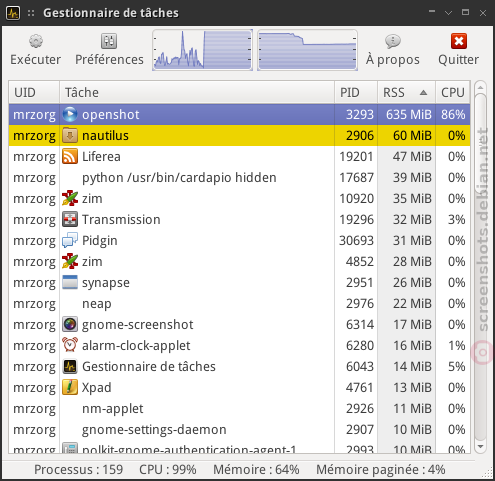The image size is (495, 481).
Task: Click the zim icon for PID 4852
Action: point(70,261)
